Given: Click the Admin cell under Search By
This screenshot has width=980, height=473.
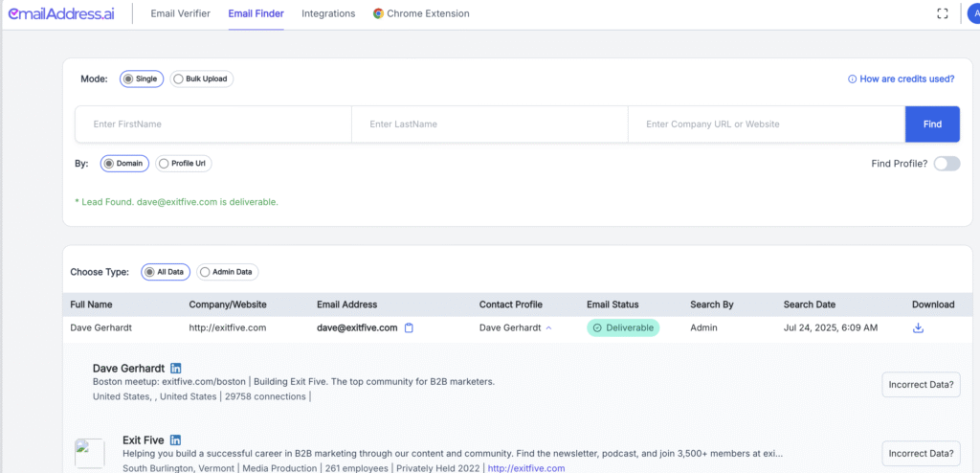Looking at the screenshot, I should [703, 327].
